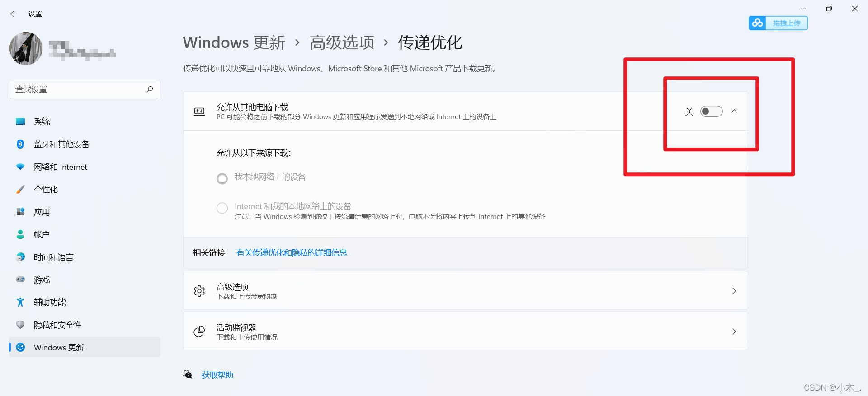Image resolution: width=868 pixels, height=396 pixels.
Task: Click the Windows 更新 breadcrumb
Action: (234, 42)
